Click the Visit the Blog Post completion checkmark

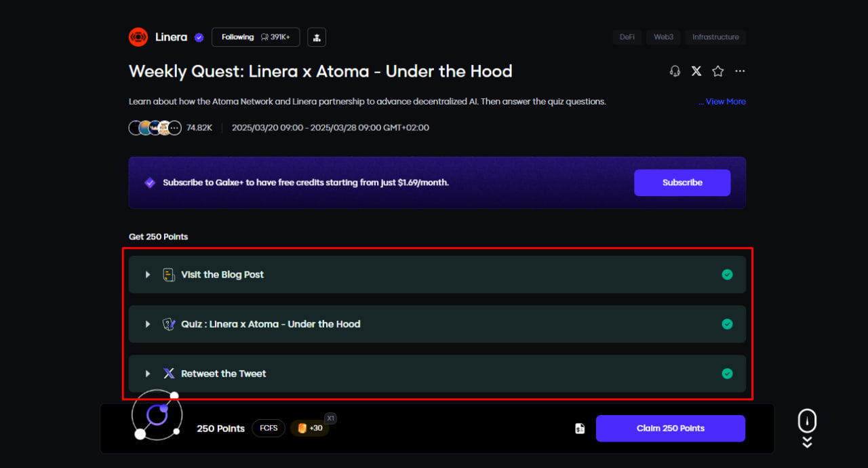click(x=727, y=275)
